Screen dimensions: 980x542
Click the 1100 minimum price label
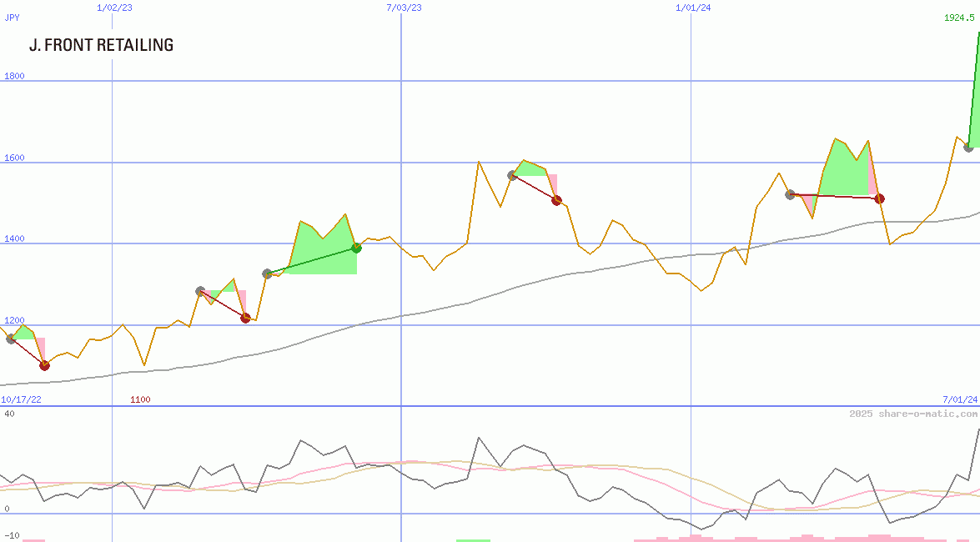(140, 399)
